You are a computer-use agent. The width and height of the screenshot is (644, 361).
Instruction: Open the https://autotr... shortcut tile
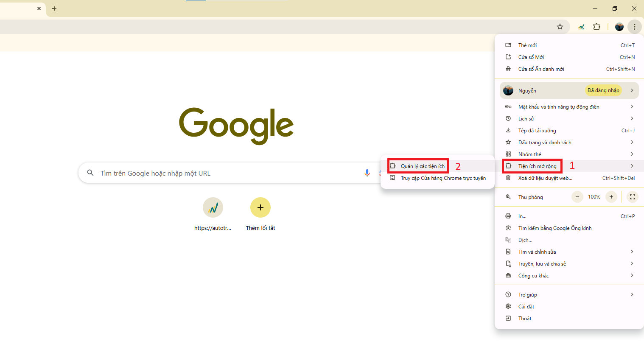click(213, 215)
